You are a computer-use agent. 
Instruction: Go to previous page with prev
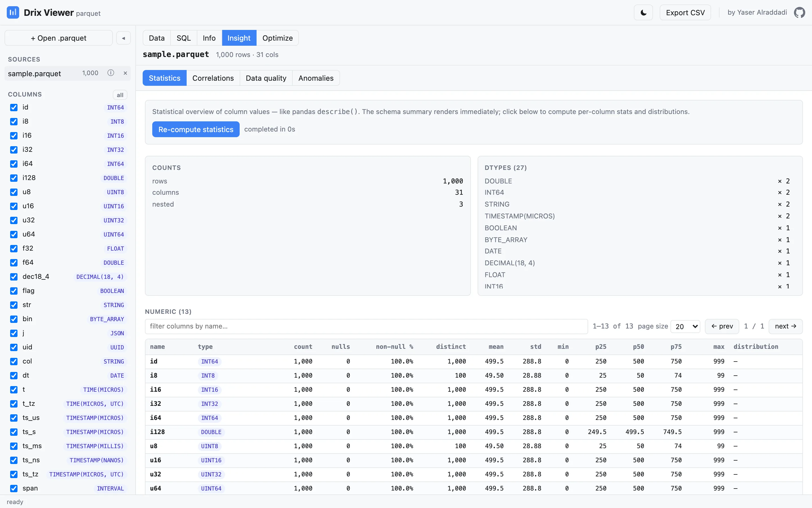pos(722,326)
